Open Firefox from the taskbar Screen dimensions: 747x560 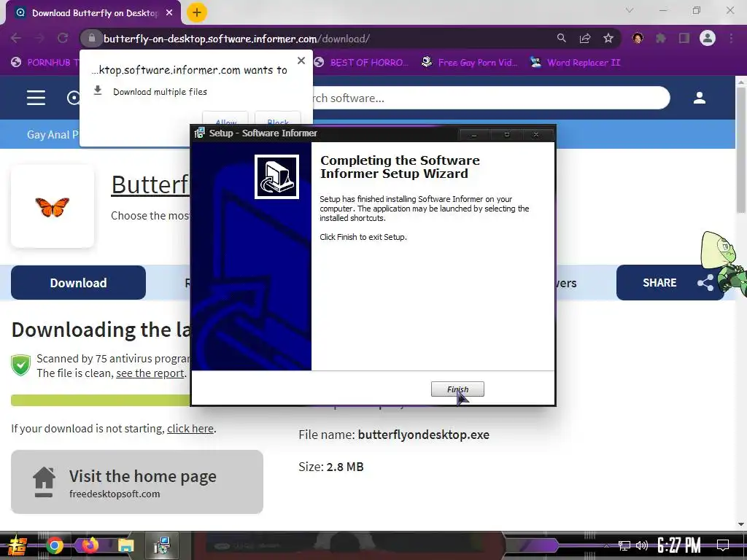(90, 545)
